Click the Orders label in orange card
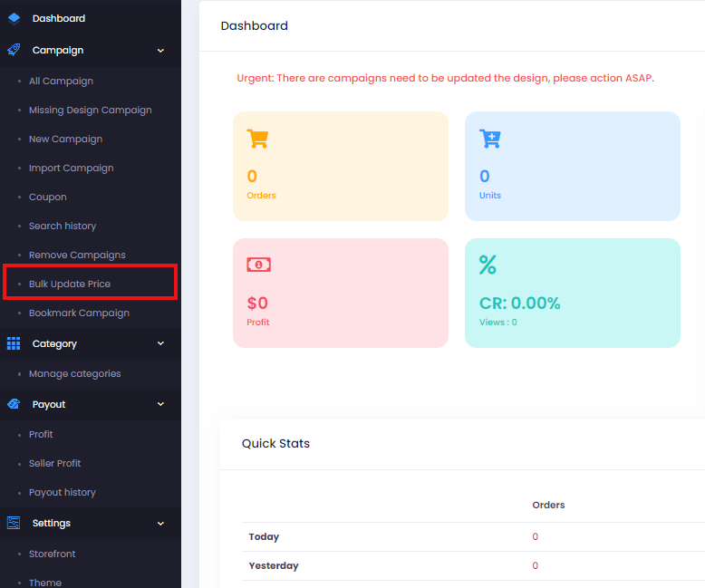 tap(261, 196)
